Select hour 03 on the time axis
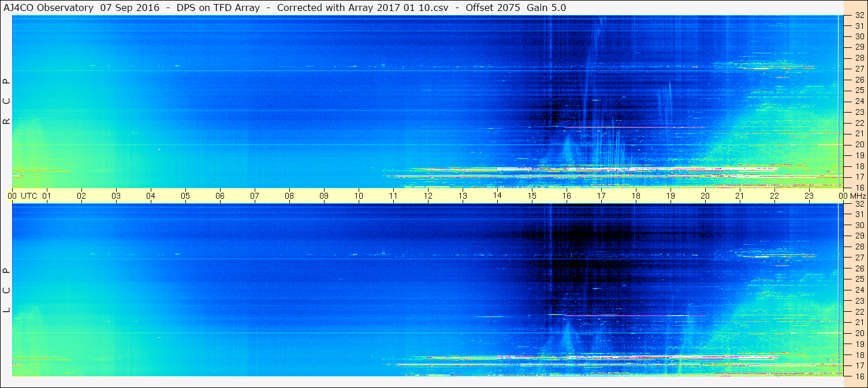 pos(116,196)
